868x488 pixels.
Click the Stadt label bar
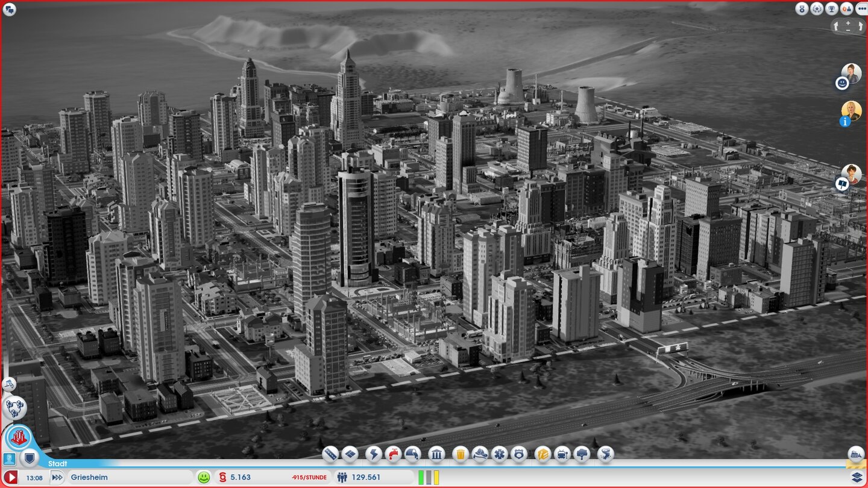point(58,464)
